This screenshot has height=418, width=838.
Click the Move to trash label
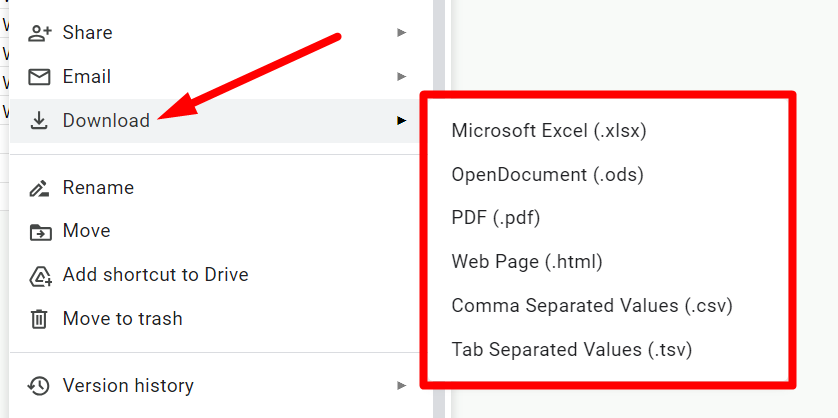122,320
